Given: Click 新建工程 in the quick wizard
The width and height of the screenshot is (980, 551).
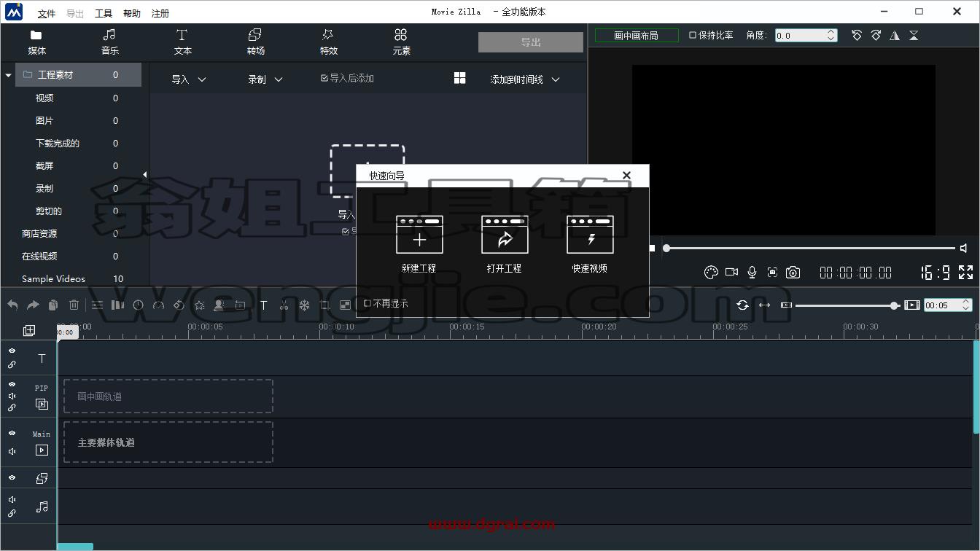Looking at the screenshot, I should pyautogui.click(x=419, y=245).
